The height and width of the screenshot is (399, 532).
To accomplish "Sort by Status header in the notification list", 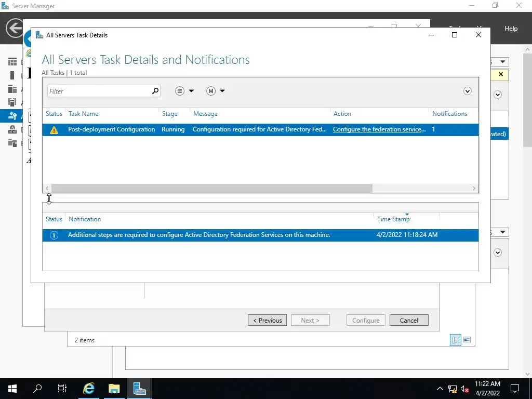I will point(54,219).
